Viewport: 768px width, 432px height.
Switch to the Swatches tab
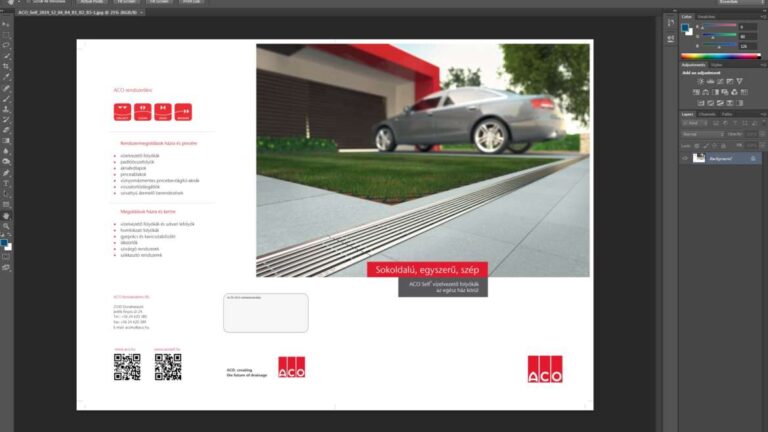706,17
